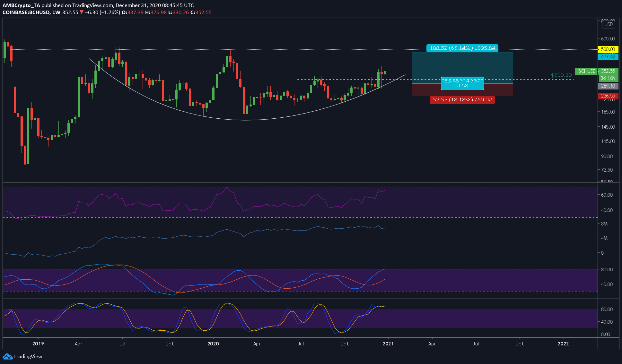Click the C:352.55 close value
The image size is (622, 364).
pyautogui.click(x=201, y=13)
